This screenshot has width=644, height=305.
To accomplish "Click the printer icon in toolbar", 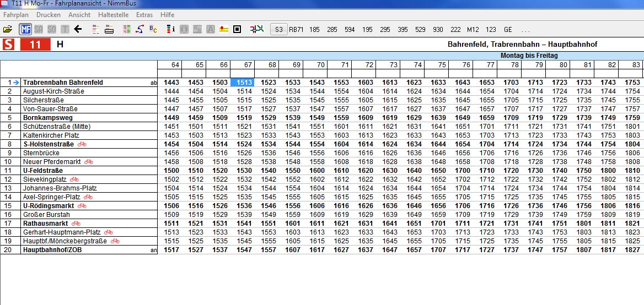I will pyautogui.click(x=109, y=29).
